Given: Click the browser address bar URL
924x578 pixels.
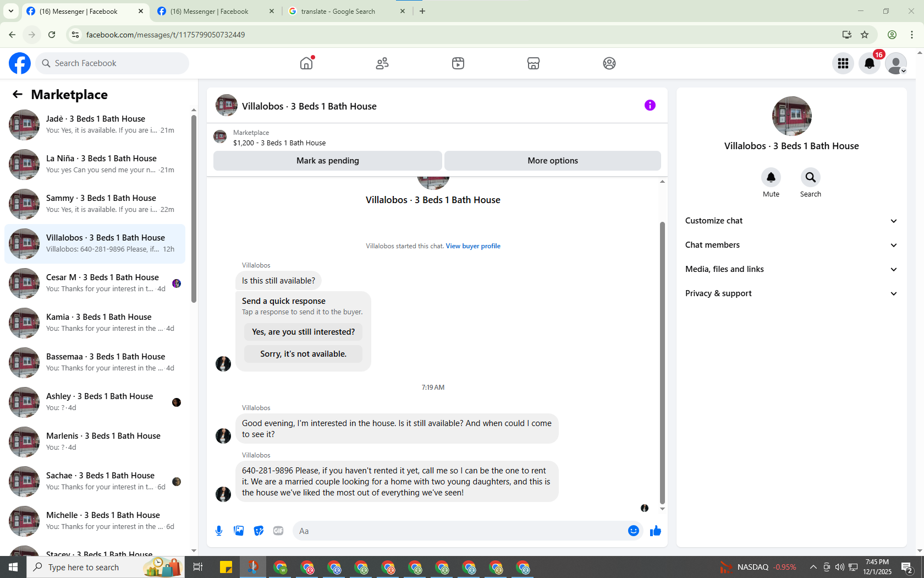Looking at the screenshot, I should point(166,35).
